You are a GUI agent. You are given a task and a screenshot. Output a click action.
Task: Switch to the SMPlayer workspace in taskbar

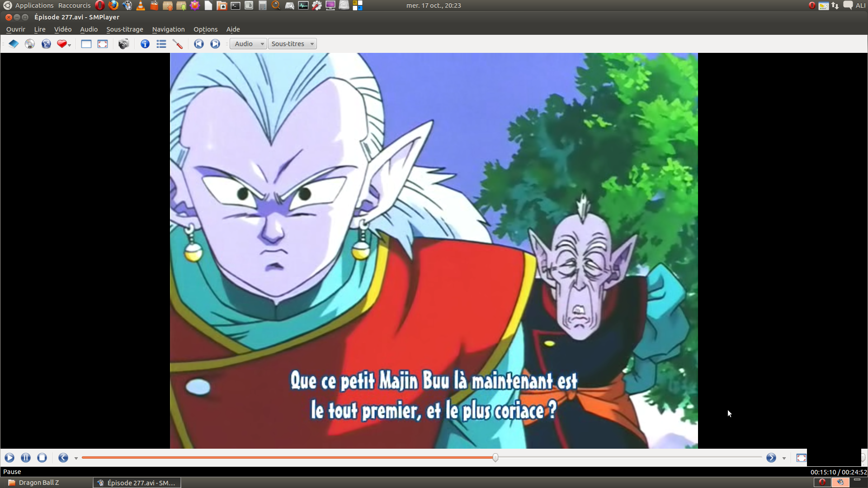click(x=840, y=482)
